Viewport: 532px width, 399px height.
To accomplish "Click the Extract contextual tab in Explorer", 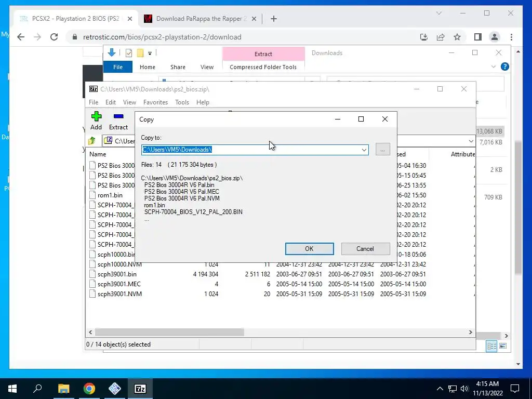I will 263,54.
